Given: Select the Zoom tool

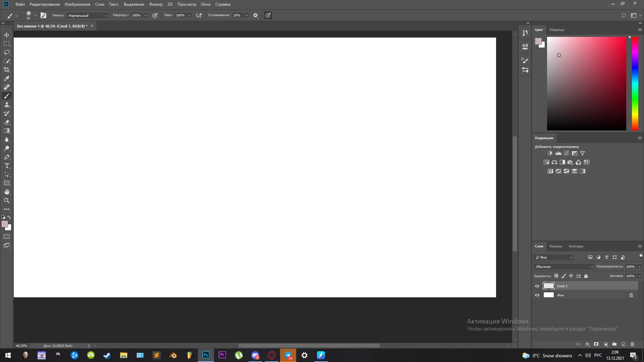Looking at the screenshot, I should tap(7, 200).
